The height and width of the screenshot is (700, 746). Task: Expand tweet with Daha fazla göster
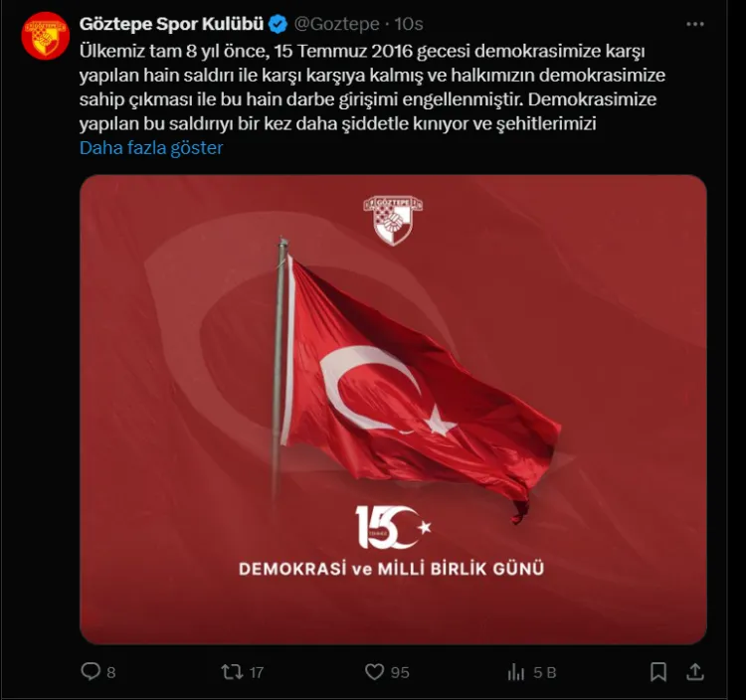point(151,148)
